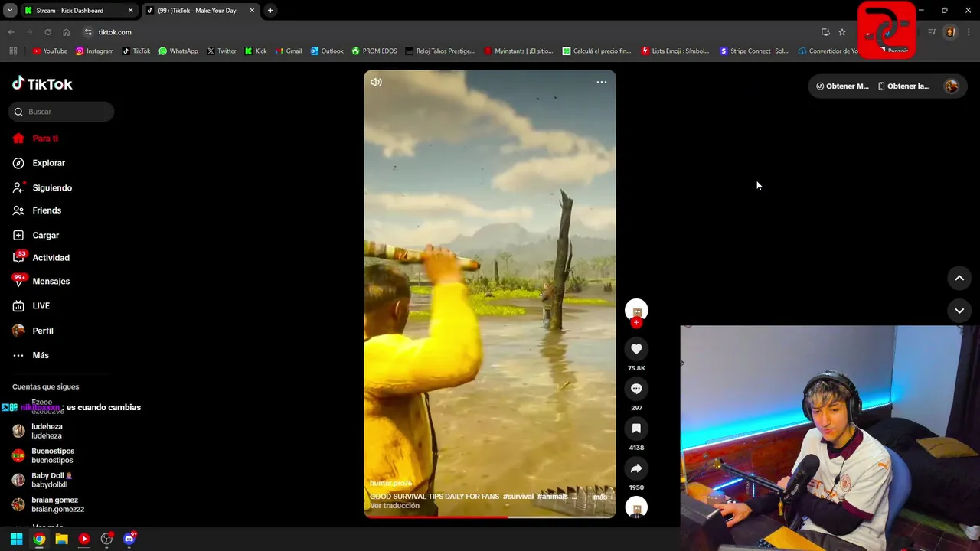
Task: Close the Kick Dashboard tab
Action: coord(130,11)
